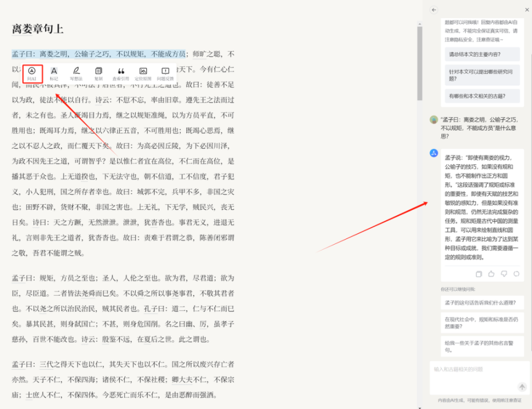Open 查看引用 quotation icon
This screenshot has width=532, height=409.
[121, 73]
